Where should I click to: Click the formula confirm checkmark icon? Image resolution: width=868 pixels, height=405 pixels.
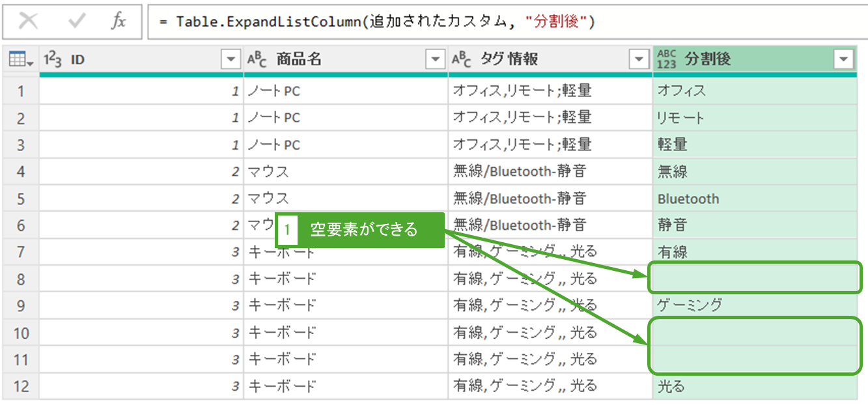pyautogui.click(x=77, y=21)
